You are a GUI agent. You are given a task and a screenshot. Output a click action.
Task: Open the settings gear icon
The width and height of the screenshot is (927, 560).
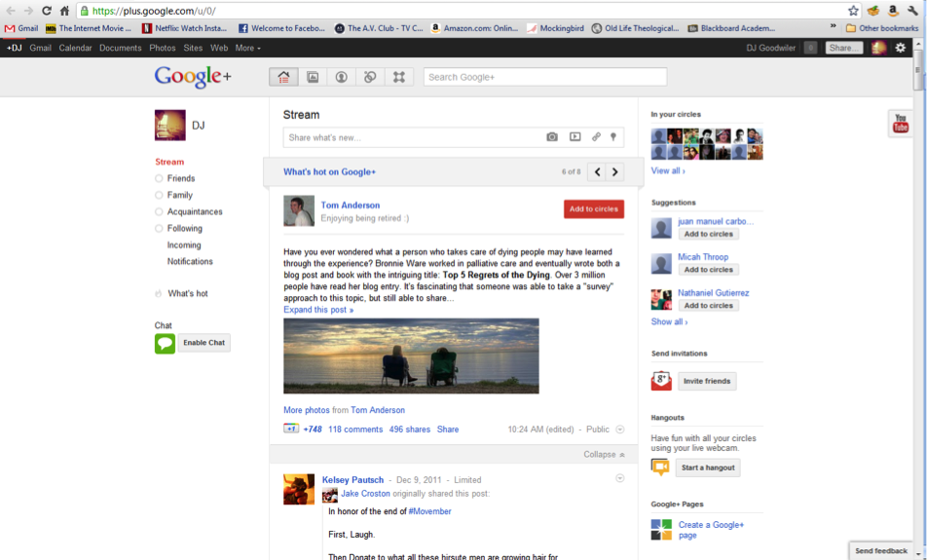[900, 48]
